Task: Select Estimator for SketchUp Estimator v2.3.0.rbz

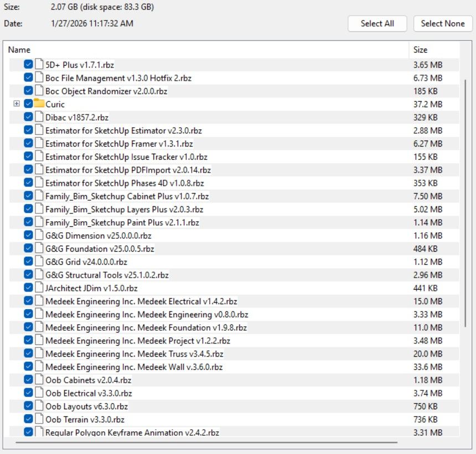Action: (123, 131)
